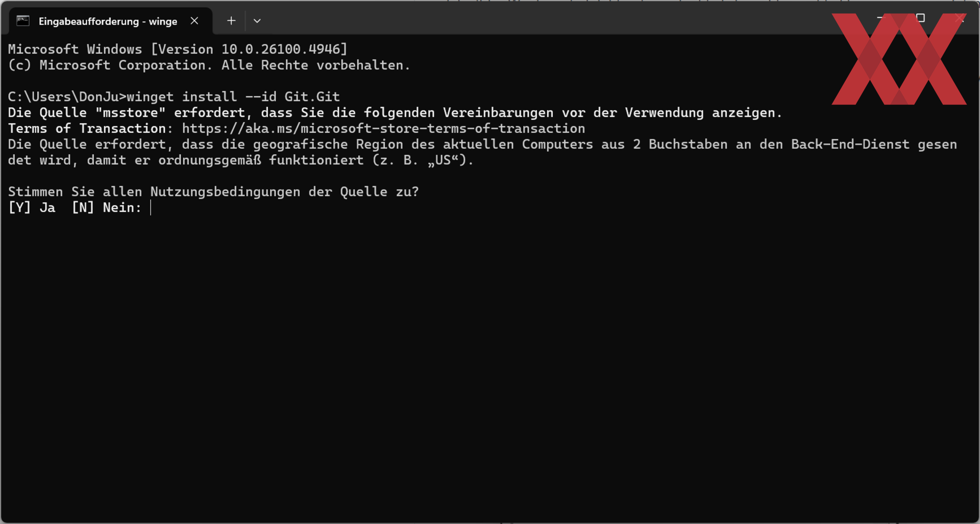Place the cursor after the Nein: prompt
980x524 pixels.
[151, 208]
